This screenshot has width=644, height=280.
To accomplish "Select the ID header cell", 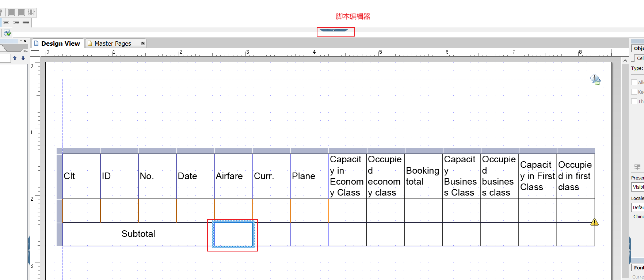I will (x=119, y=176).
